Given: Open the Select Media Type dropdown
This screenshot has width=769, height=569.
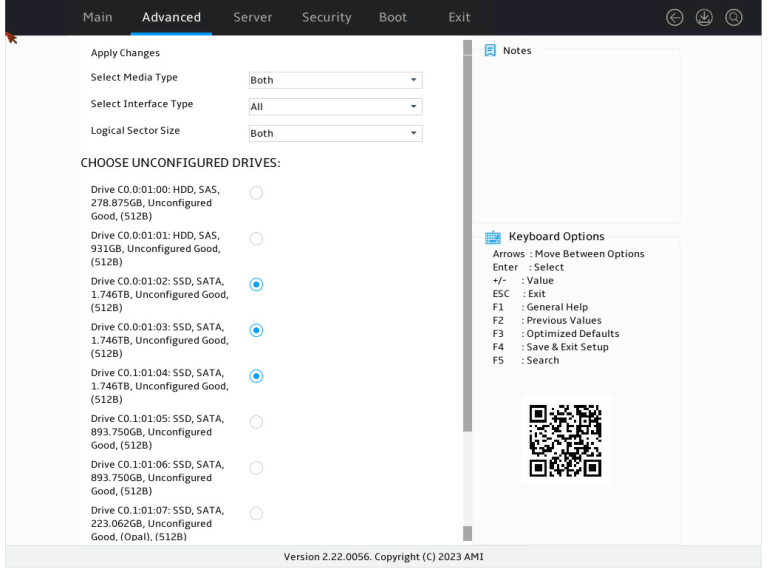Looking at the screenshot, I should (335, 80).
